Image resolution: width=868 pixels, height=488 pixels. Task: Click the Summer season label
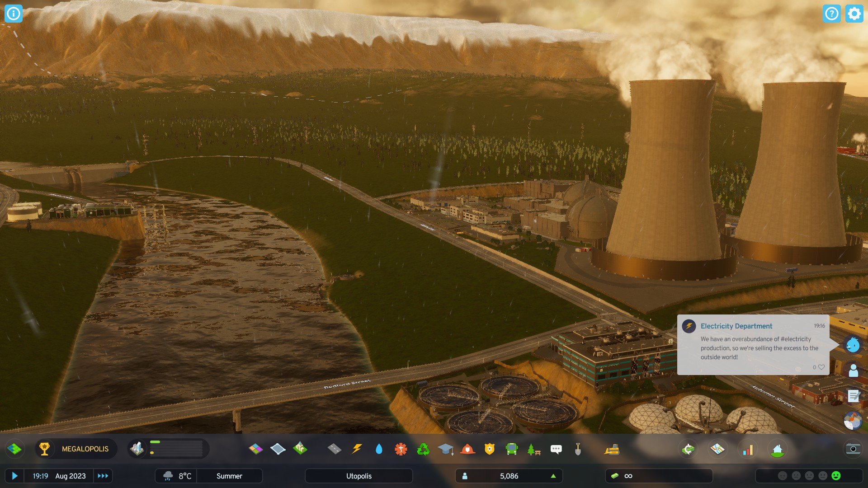pyautogui.click(x=229, y=476)
